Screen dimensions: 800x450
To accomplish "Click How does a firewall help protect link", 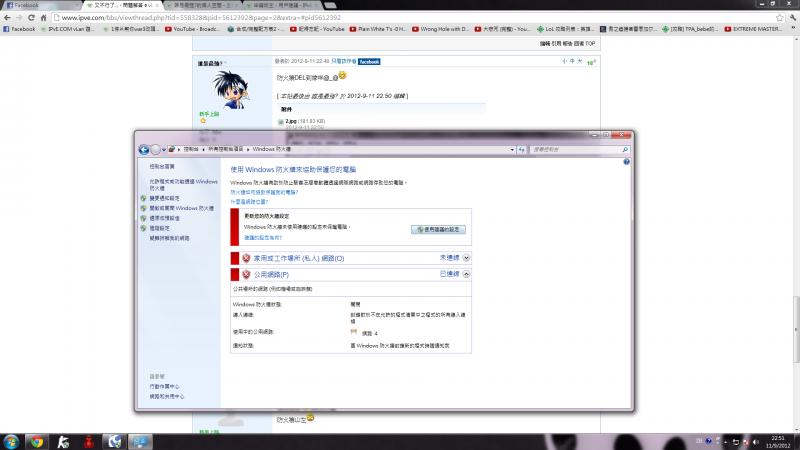I will coord(264,192).
